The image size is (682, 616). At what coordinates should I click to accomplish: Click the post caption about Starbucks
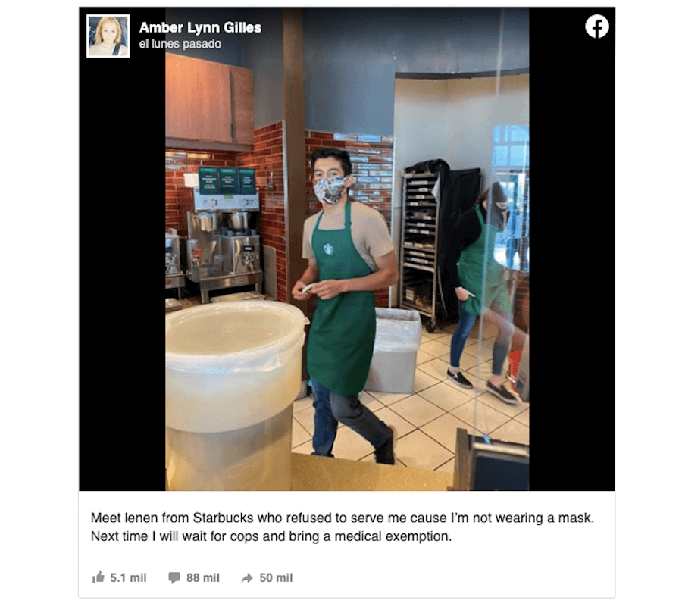tap(343, 527)
